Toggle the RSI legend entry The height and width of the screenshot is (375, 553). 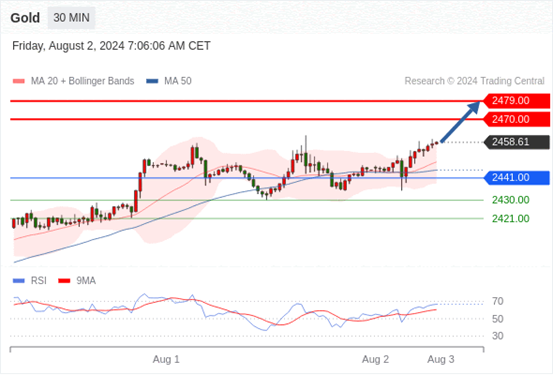(x=30, y=281)
